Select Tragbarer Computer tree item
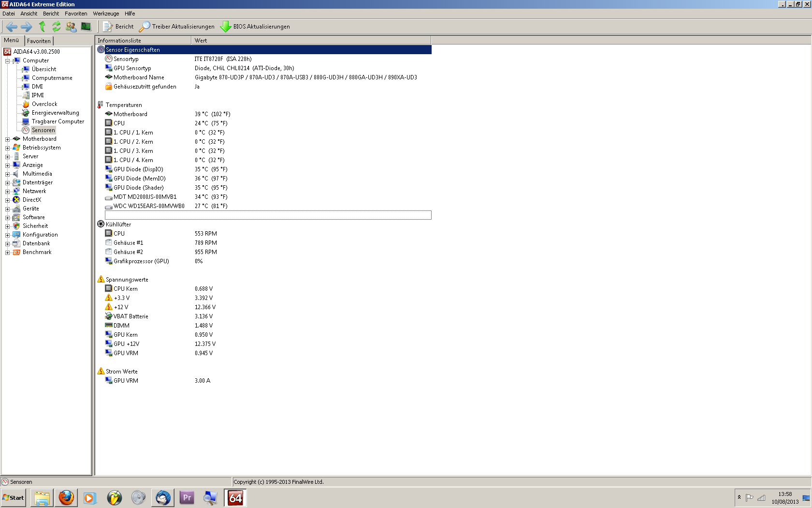Screen dimensions: 812x508 click(x=58, y=121)
